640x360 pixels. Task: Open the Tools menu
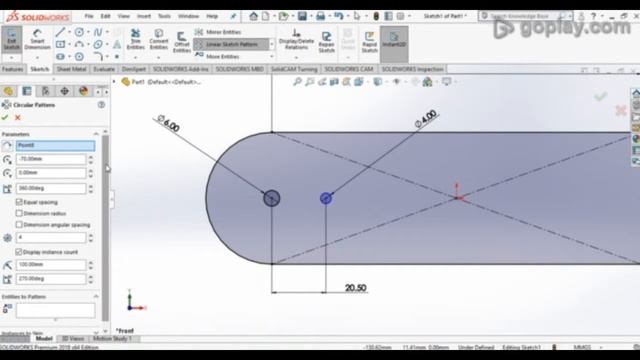tap(164, 16)
